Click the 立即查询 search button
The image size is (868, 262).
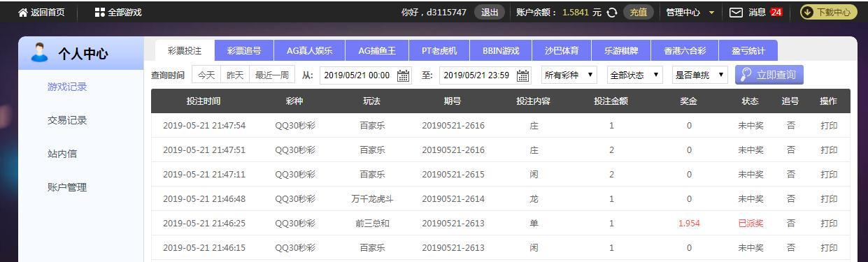click(769, 75)
